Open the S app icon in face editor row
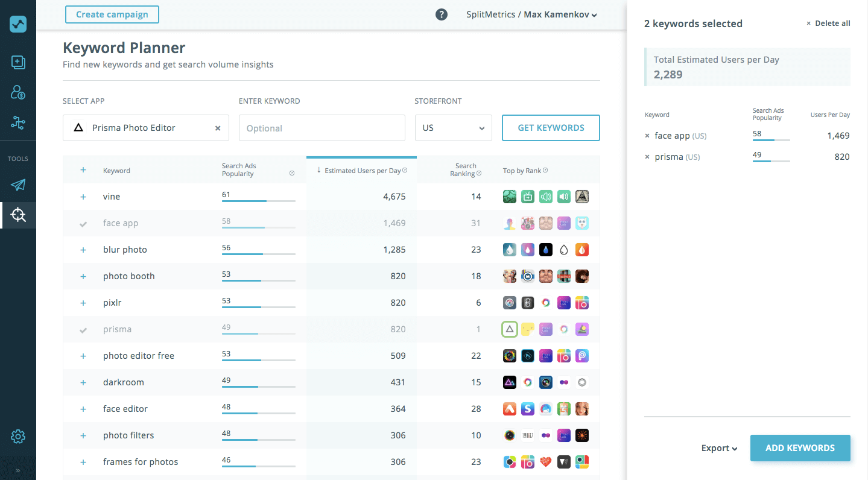This screenshot has width=868, height=480. pyautogui.click(x=528, y=409)
